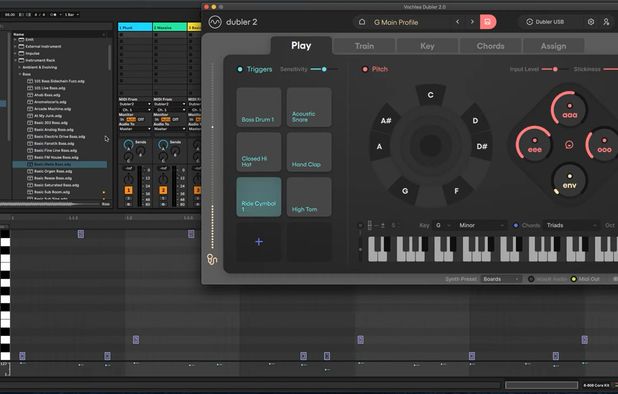Click Instrument Rack device icon in Live browser
The width and height of the screenshot is (618, 394).
(21, 60)
